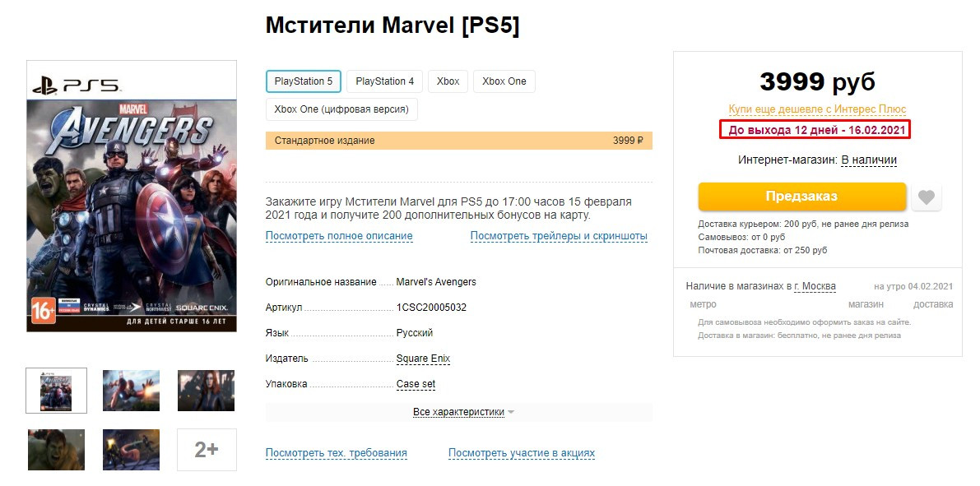980x486 pixels.
Task: Select the PlayStation 4 platform option
Action: 385,81
